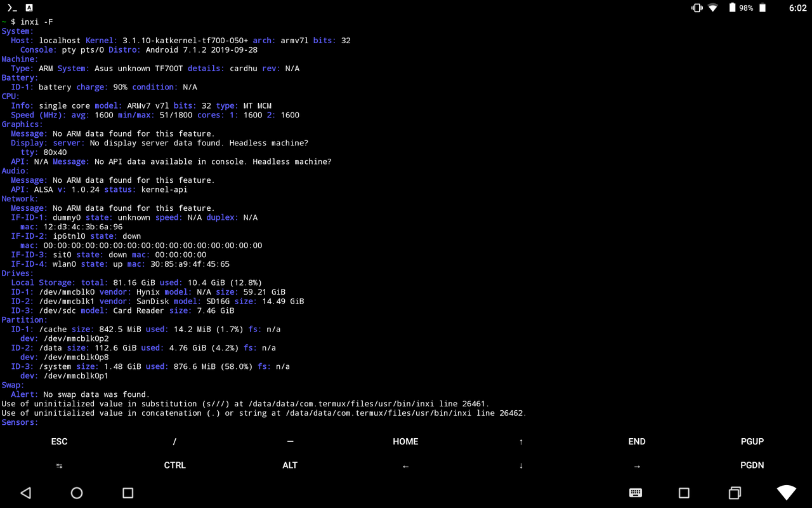Click the 'Machine:' heading
The height and width of the screenshot is (508, 812).
(20, 59)
